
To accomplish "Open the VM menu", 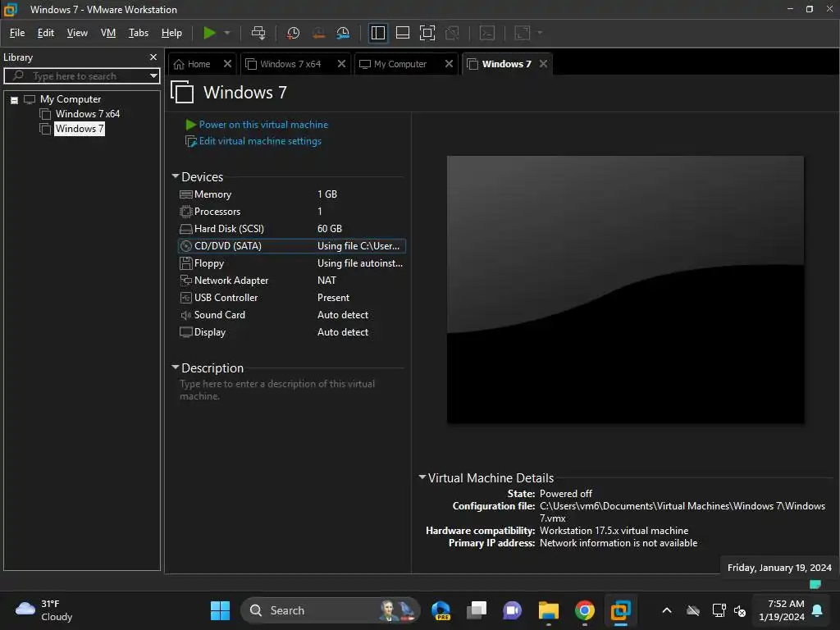I will 108,33.
